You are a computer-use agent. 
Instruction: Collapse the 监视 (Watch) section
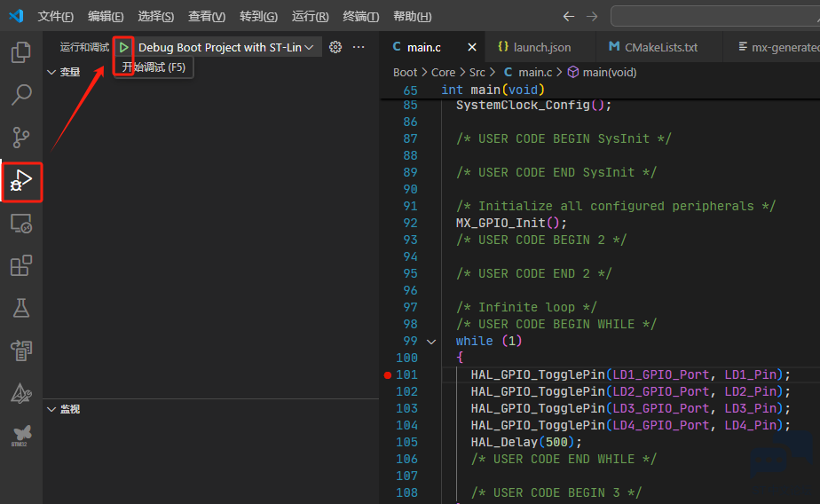click(51, 409)
